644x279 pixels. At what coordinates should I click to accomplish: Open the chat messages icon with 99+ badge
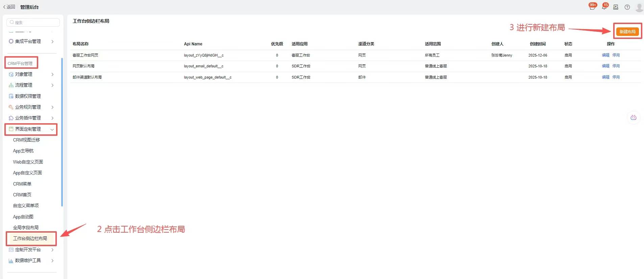pyautogui.click(x=592, y=7)
